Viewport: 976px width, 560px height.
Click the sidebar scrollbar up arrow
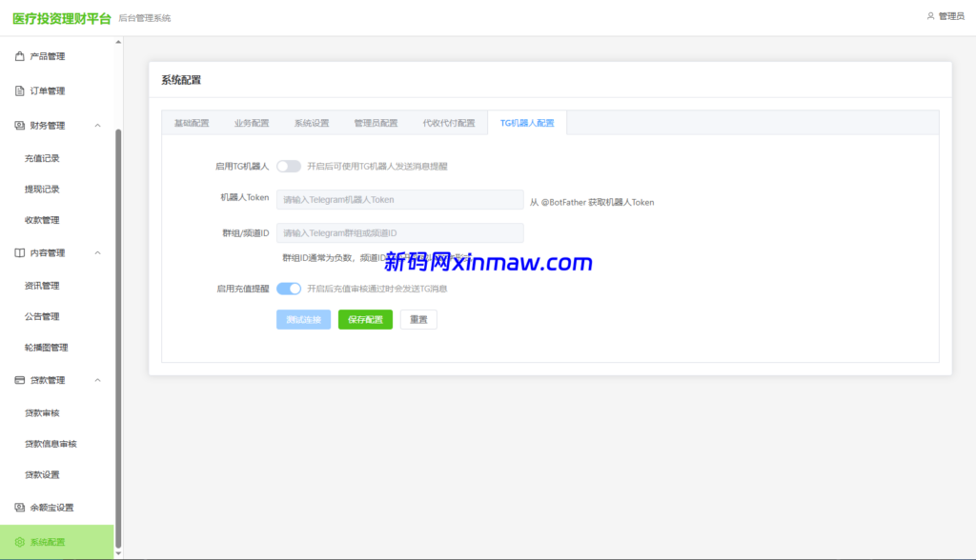click(x=118, y=42)
